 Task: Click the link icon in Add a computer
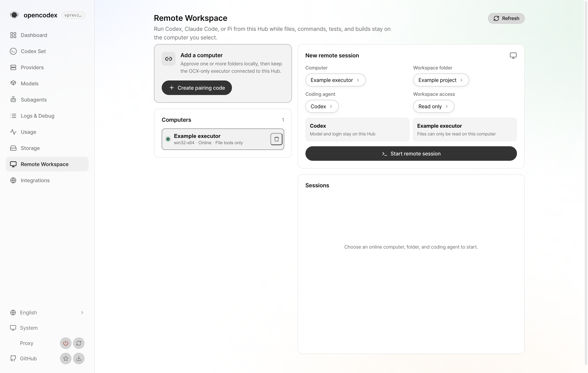[168, 59]
